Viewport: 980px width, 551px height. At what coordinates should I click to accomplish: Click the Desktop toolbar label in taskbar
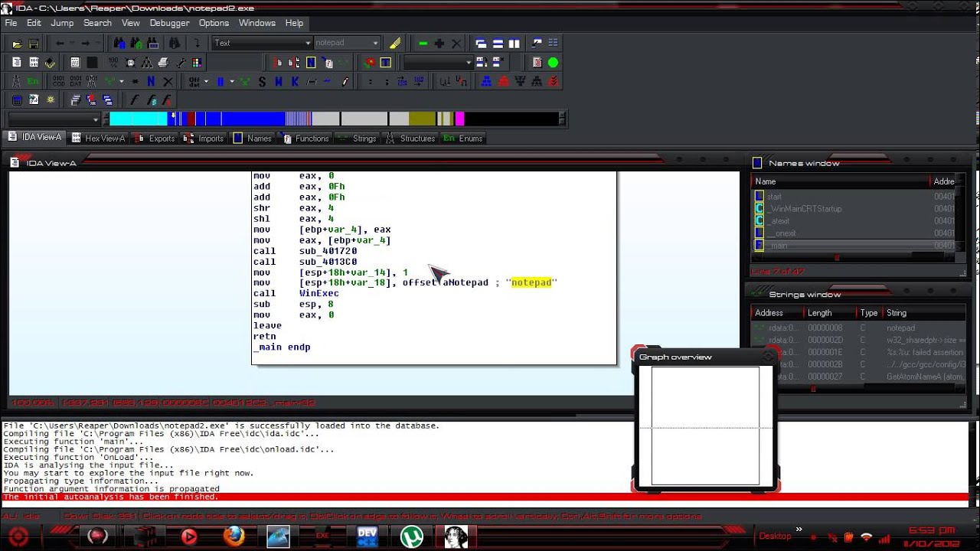click(x=775, y=536)
